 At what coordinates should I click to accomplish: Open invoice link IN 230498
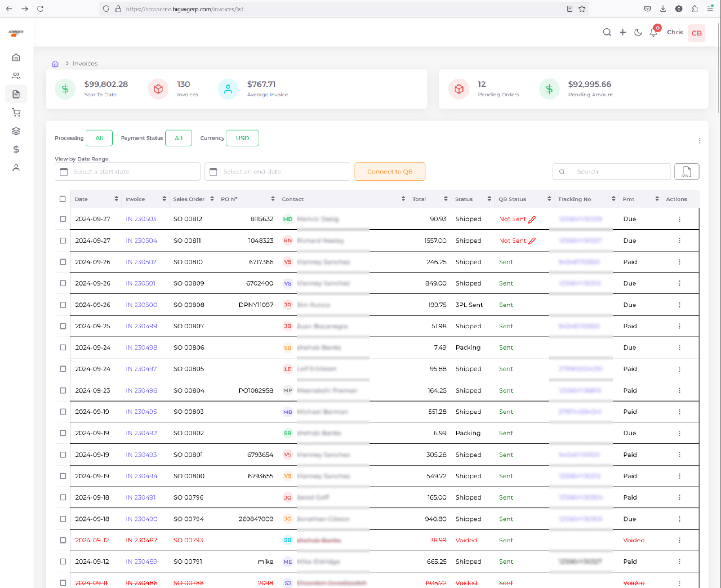point(141,348)
